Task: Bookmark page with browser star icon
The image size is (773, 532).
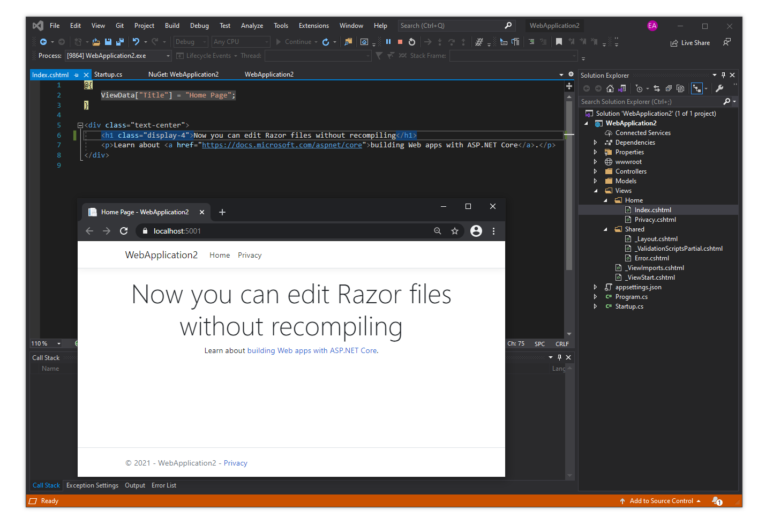Action: (x=455, y=231)
